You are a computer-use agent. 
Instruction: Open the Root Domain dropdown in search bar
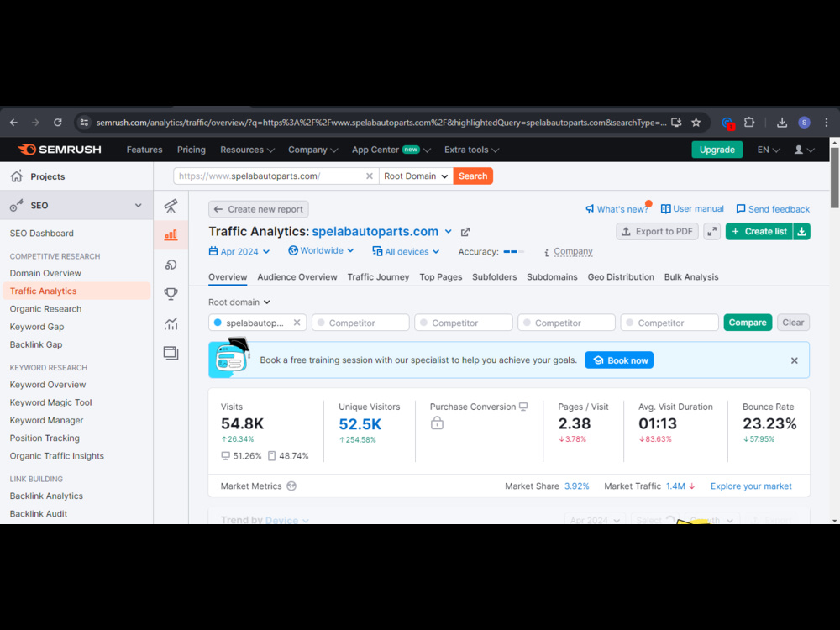tap(416, 176)
